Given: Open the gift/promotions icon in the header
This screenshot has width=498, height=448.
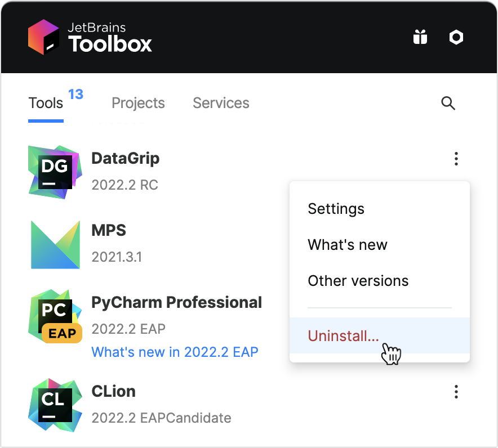Looking at the screenshot, I should 420,37.
